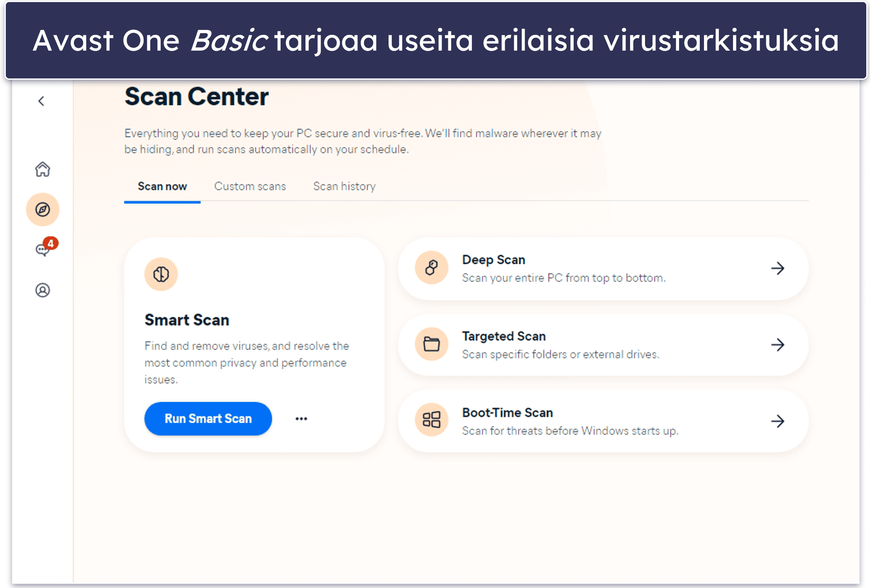Click the Boot-Time Scan windows icon

pyautogui.click(x=432, y=420)
